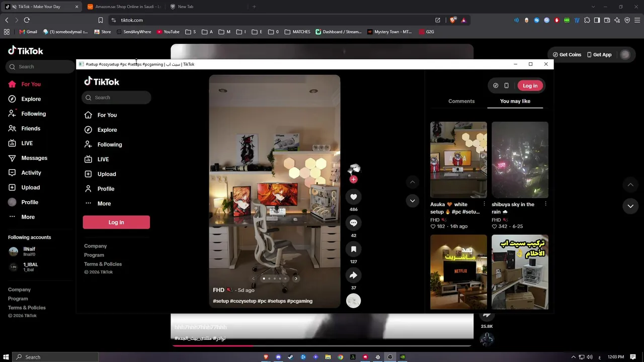
Task: Show hidden system tray icons
Action: tap(574, 357)
